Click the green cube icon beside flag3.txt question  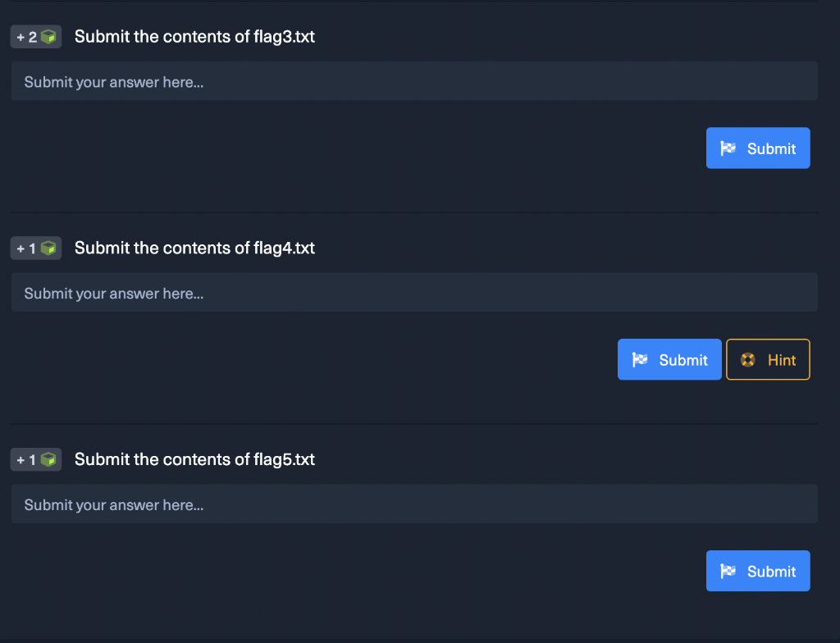(49, 37)
